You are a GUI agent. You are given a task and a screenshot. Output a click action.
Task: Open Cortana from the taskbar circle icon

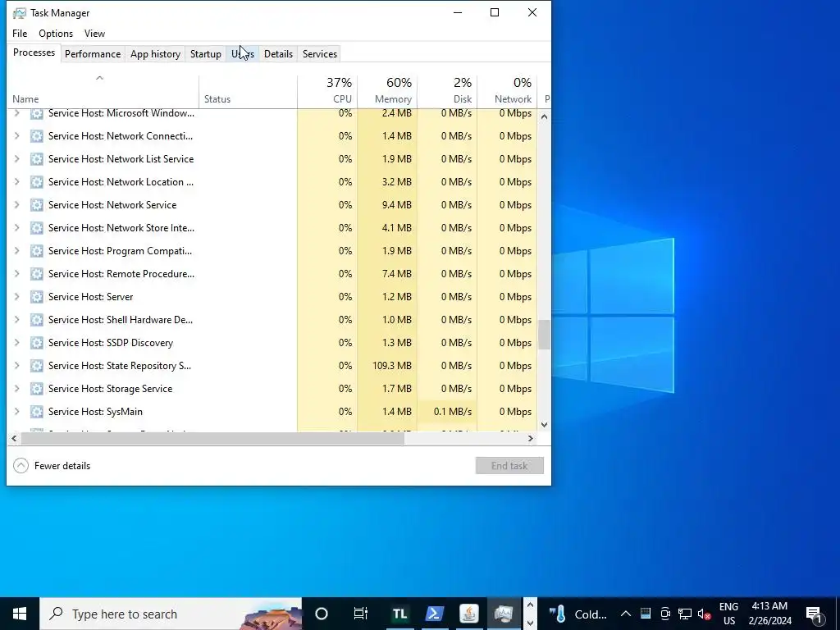tap(322, 614)
